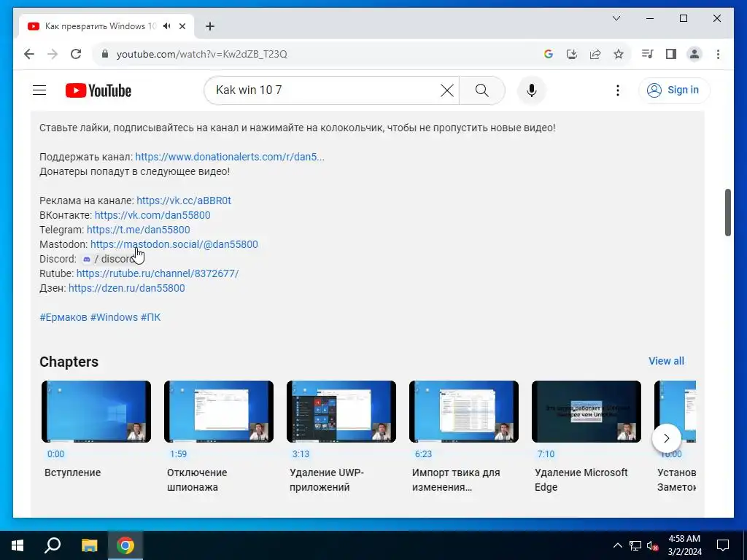Open the vk.cc/aBBR0t advertising link
Viewport: 747px width, 560px height.
click(184, 201)
